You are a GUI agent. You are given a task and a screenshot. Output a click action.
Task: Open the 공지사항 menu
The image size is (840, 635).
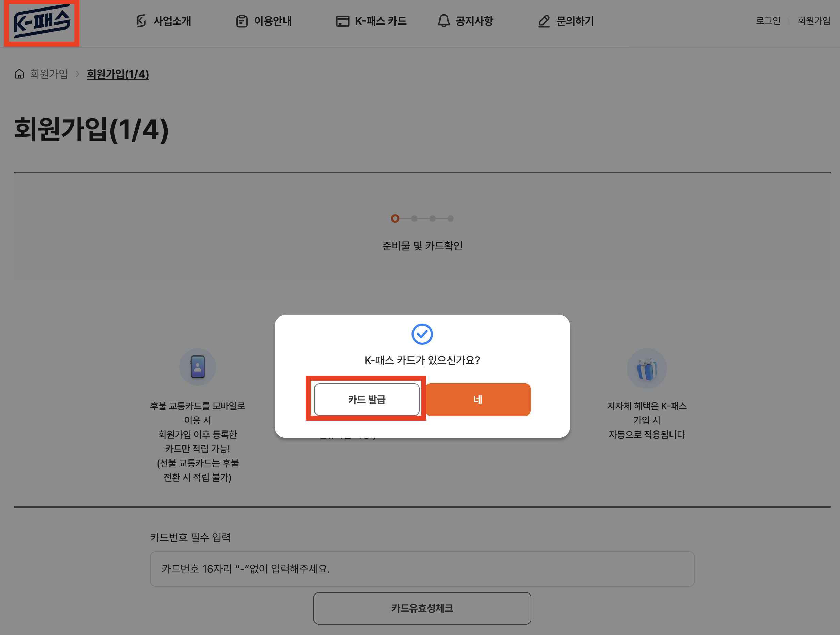pos(474,21)
